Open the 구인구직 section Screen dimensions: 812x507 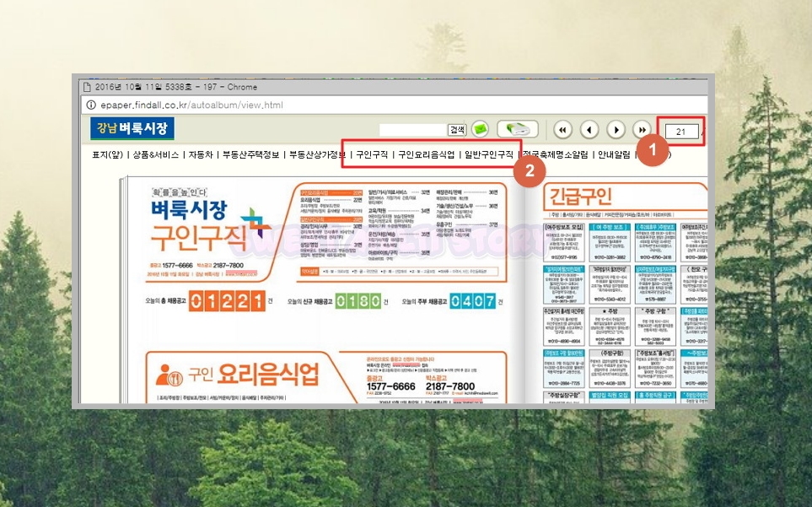click(372, 154)
